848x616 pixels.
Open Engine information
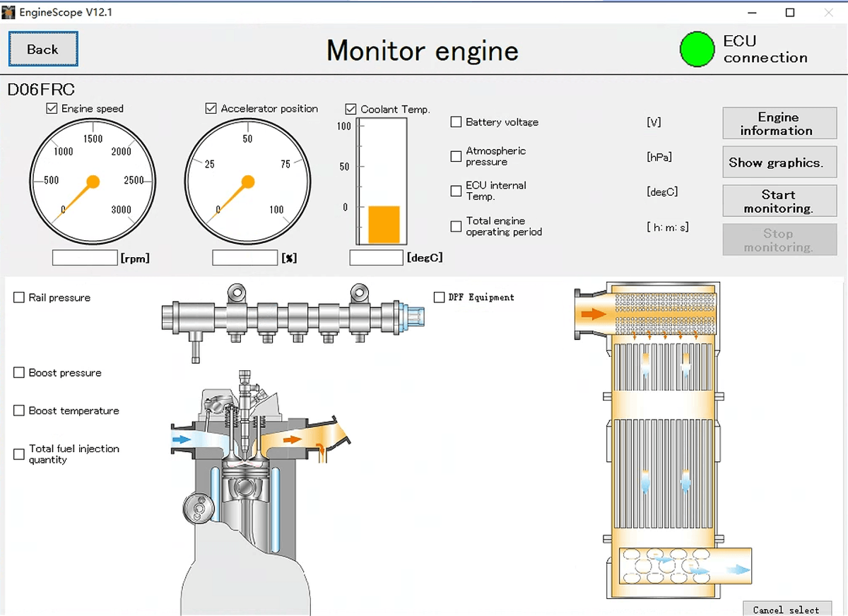click(779, 124)
